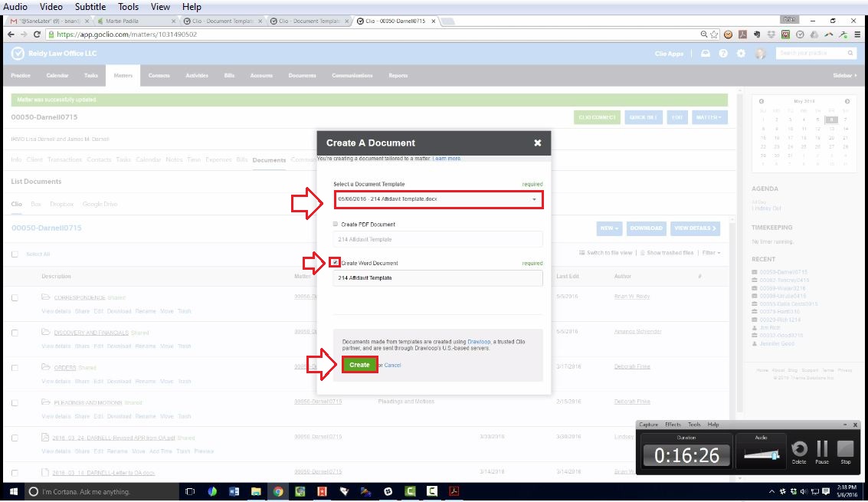868x502 pixels.
Task: Click the Delete recording icon
Action: pos(800,449)
